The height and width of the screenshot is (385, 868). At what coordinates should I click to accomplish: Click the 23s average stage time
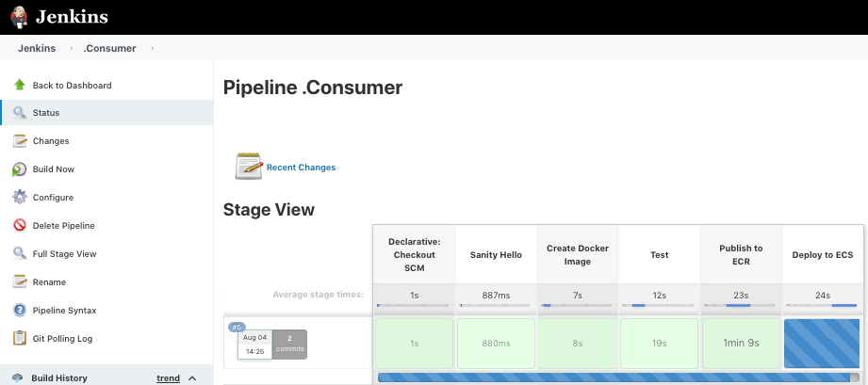tap(741, 296)
